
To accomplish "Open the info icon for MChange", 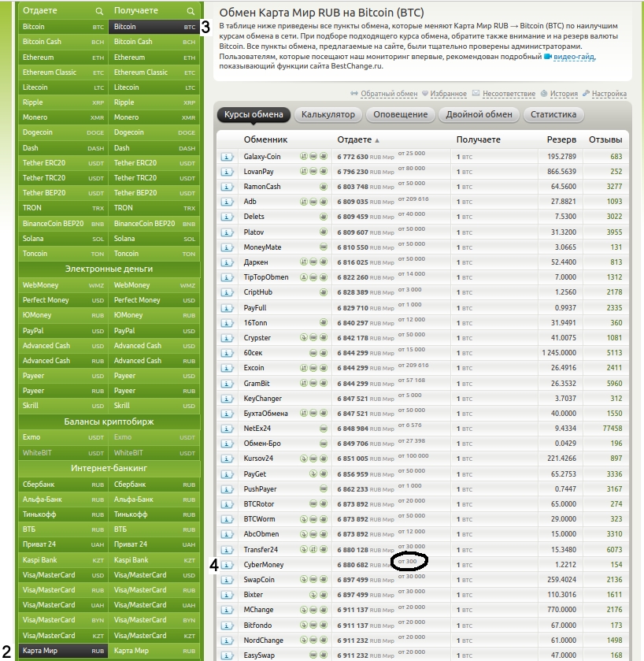I will [x=227, y=610].
